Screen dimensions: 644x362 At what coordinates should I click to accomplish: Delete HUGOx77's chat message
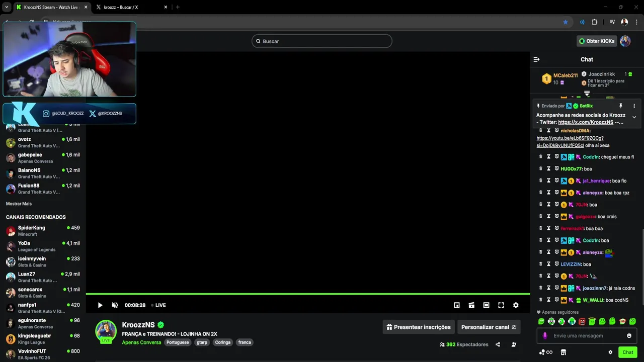541,169
